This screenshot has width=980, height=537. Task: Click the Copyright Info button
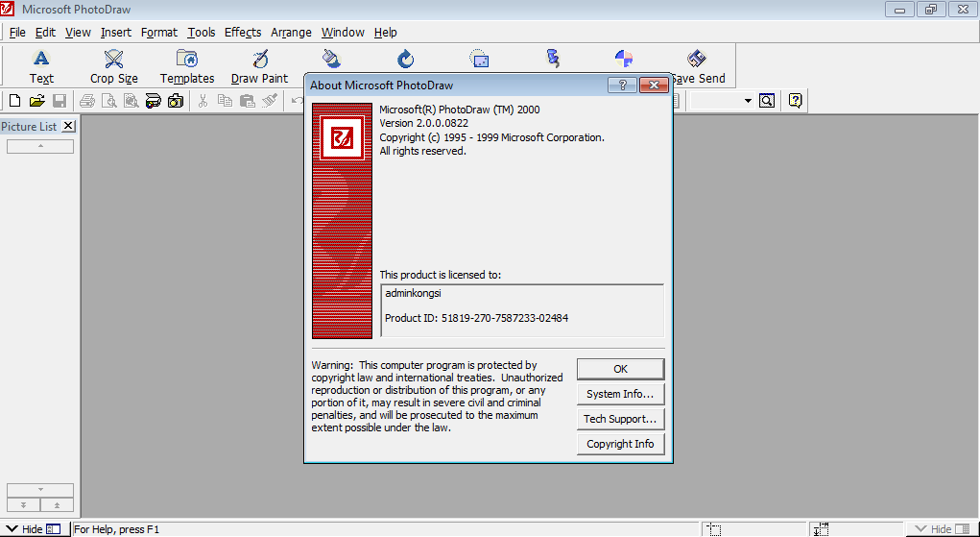[x=621, y=444]
